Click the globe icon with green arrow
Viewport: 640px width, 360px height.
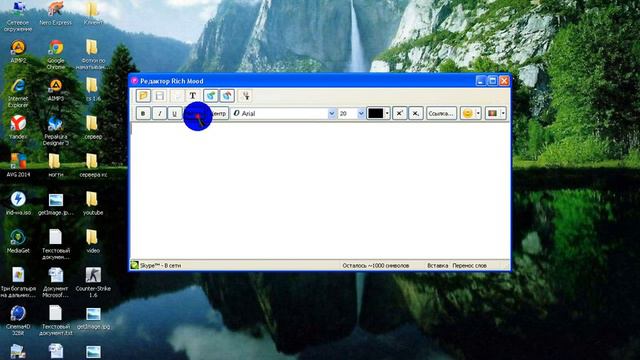click(x=211, y=96)
